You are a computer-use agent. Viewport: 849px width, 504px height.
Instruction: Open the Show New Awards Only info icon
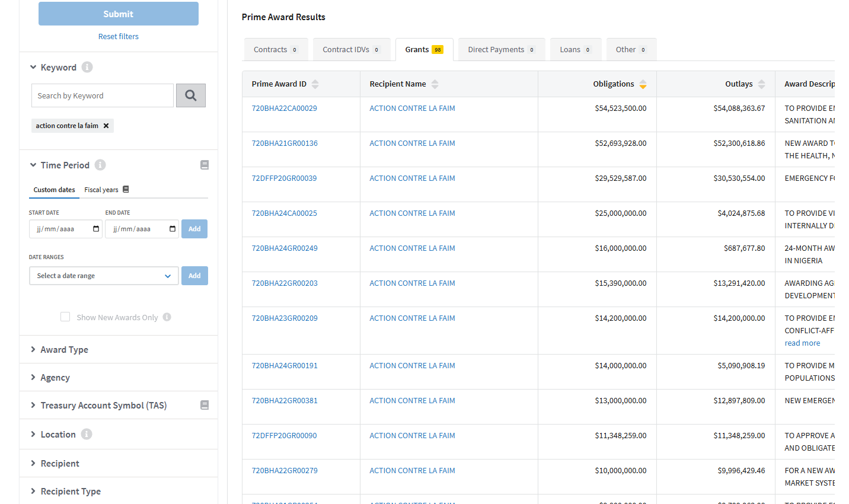point(167,317)
